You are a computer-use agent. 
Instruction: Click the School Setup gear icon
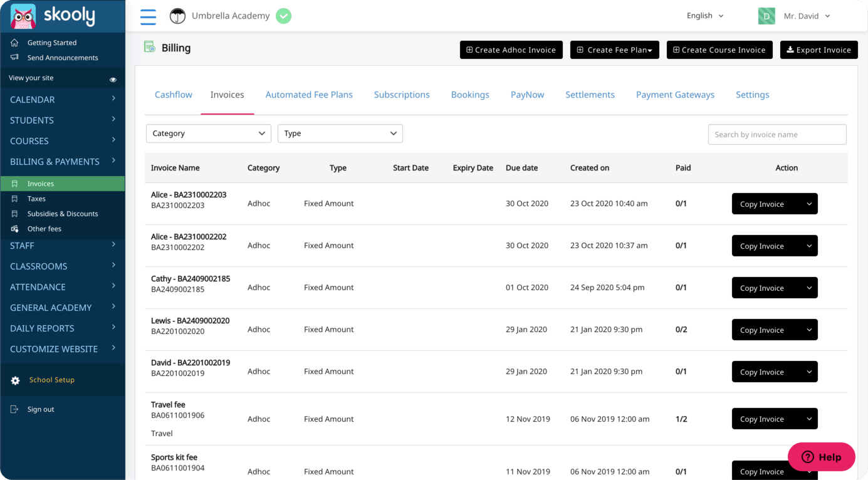tap(15, 380)
